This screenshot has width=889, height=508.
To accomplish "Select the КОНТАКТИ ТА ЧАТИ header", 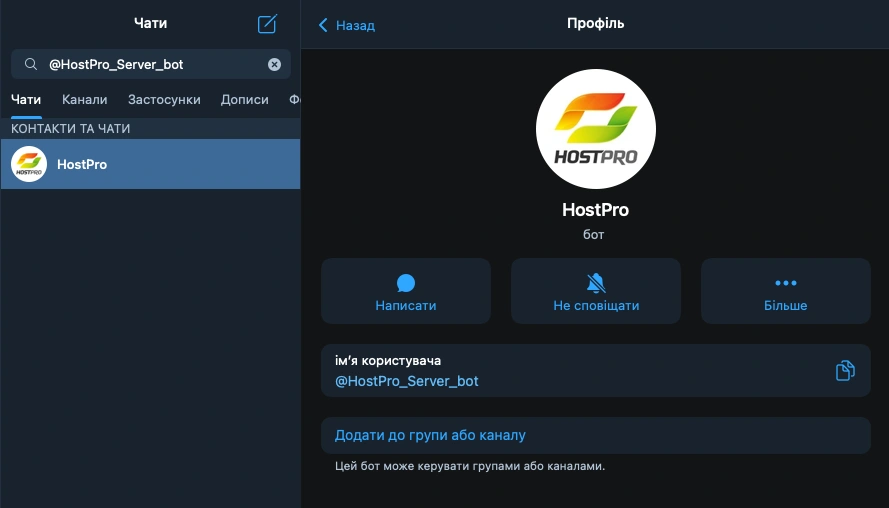I will [71, 129].
